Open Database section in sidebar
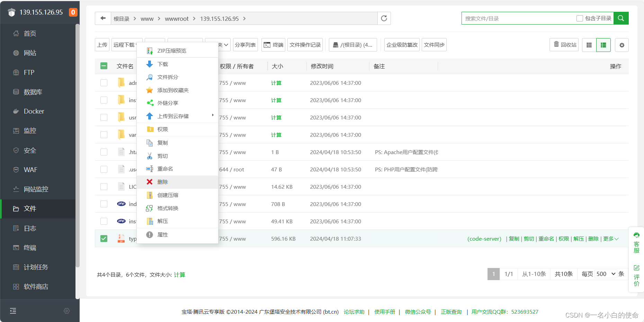644x322 pixels. [38, 92]
